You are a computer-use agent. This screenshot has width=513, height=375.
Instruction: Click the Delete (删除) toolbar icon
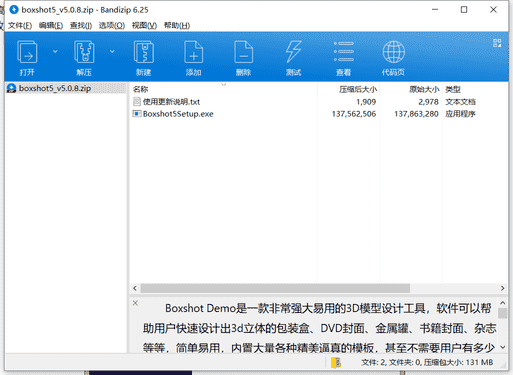(x=244, y=52)
